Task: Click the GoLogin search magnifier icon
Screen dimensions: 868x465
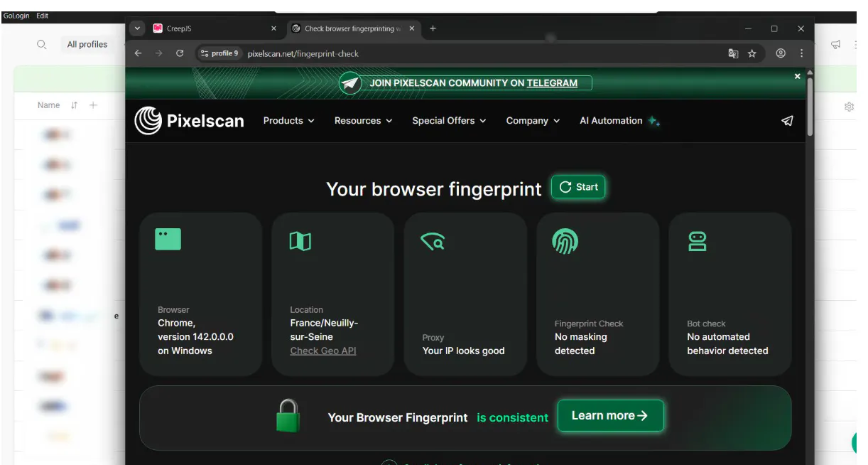Action: [41, 44]
